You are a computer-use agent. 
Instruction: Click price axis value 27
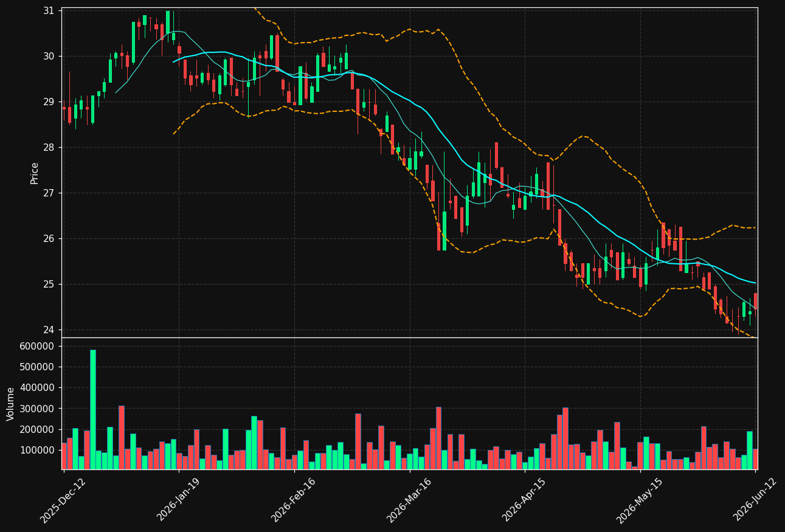coord(49,193)
